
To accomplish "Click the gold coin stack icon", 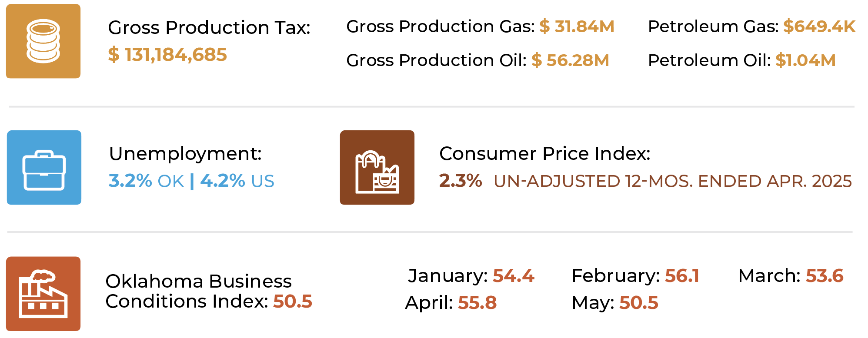I will pyautogui.click(x=43, y=41).
